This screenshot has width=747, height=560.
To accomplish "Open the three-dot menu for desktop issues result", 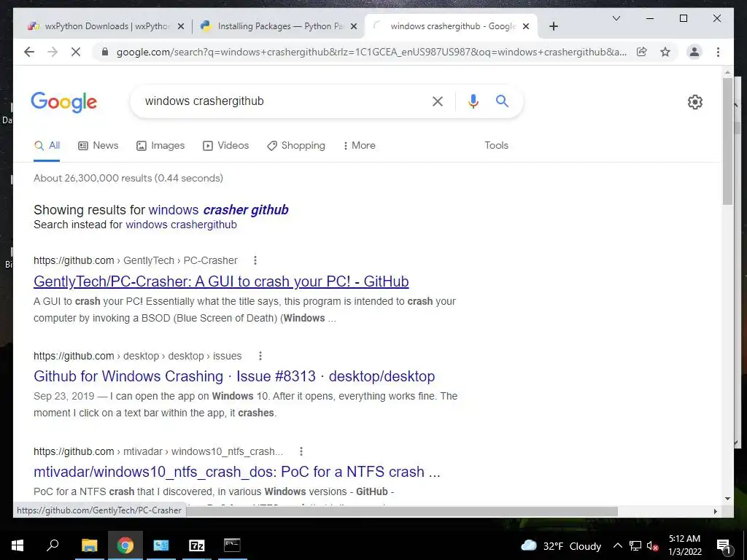I will pos(260,356).
